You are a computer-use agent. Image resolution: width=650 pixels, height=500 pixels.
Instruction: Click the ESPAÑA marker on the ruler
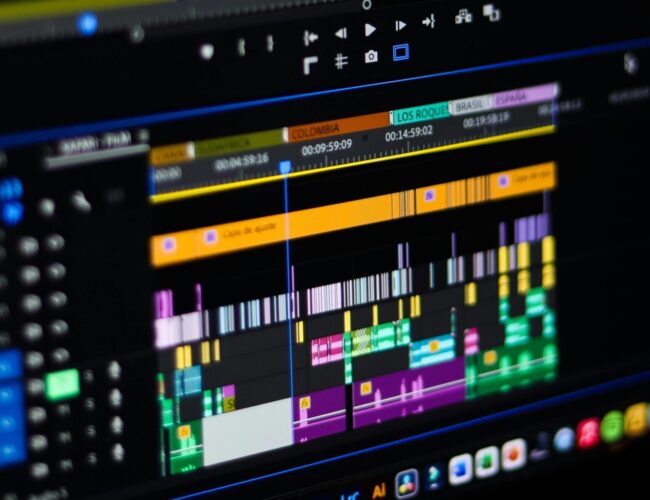click(522, 97)
